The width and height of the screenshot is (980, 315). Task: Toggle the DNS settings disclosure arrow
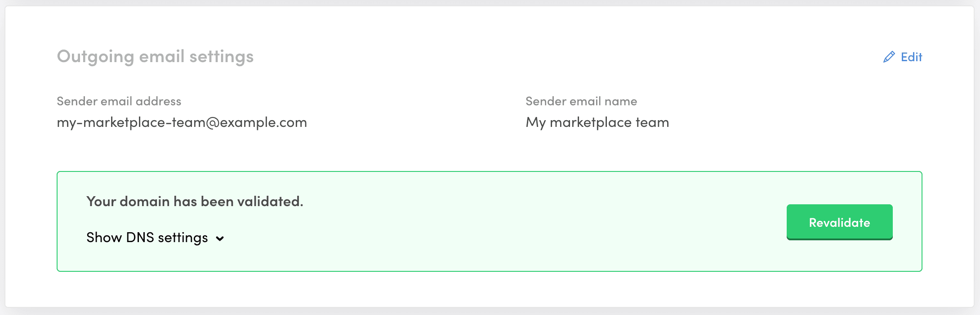[220, 238]
